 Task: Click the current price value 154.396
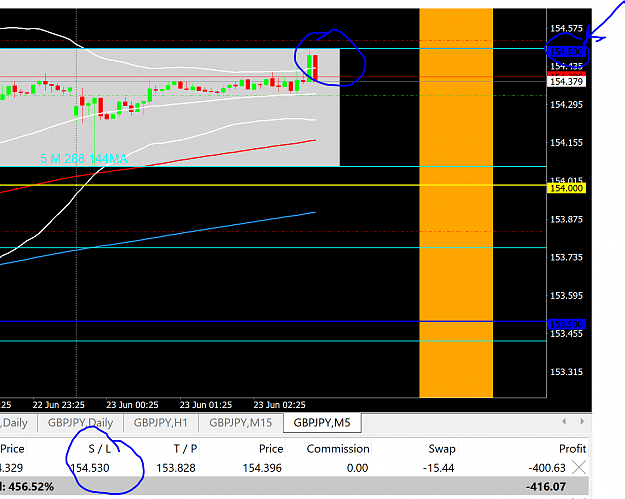coord(262,468)
